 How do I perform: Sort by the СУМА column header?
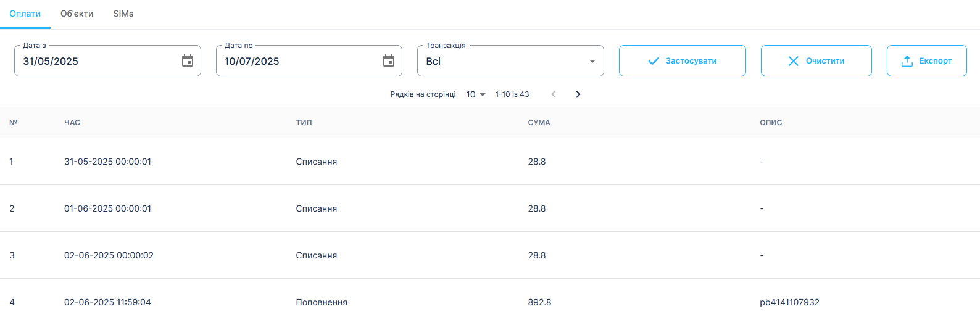point(539,123)
